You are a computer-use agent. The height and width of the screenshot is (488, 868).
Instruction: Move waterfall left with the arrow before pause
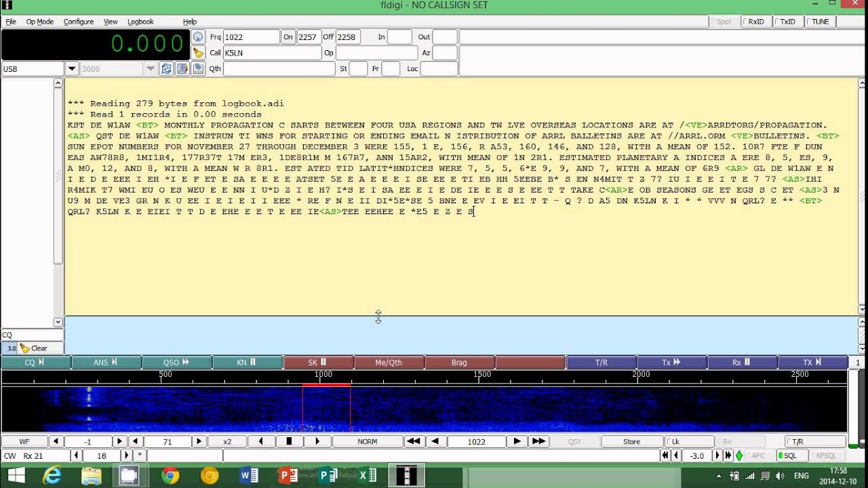click(261, 441)
